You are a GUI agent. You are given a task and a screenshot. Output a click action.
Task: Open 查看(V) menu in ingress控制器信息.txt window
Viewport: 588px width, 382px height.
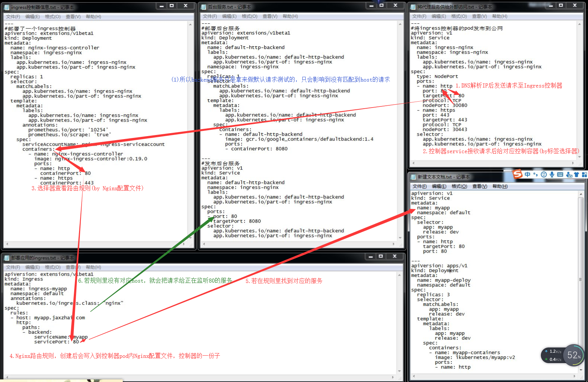click(x=73, y=17)
